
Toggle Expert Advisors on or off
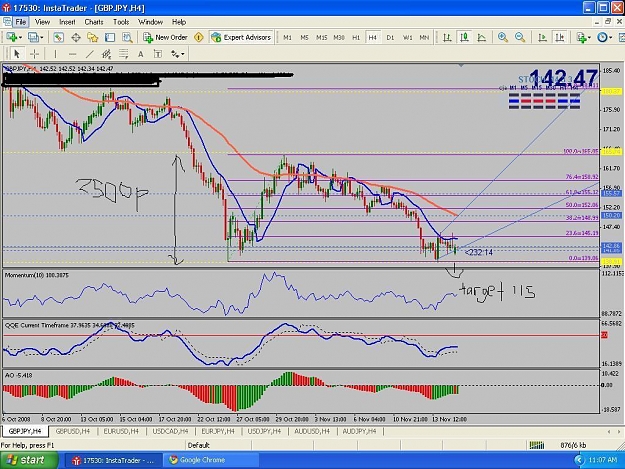(x=242, y=37)
